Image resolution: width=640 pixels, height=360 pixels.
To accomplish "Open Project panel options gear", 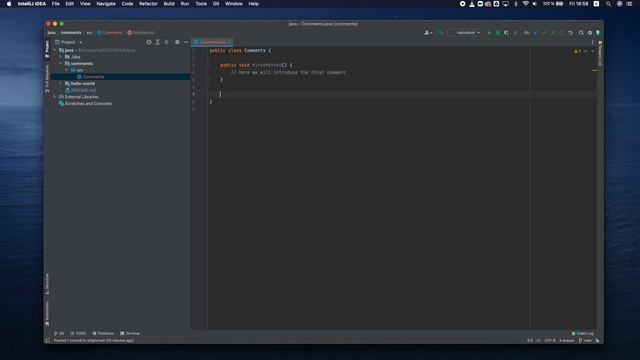I will point(177,42).
